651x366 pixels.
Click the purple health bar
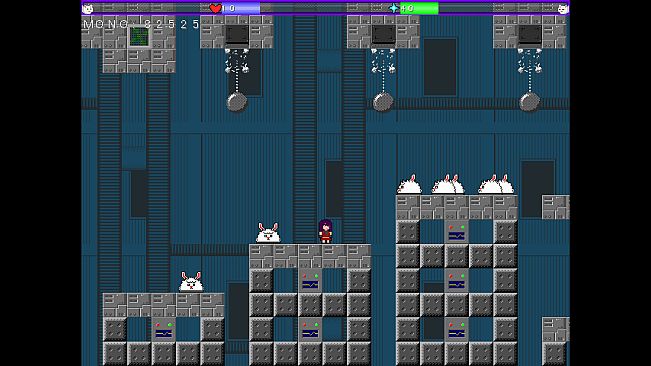241,8
